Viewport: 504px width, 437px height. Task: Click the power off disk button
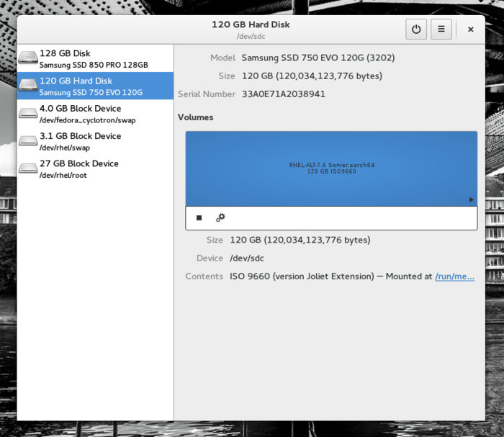tap(415, 30)
